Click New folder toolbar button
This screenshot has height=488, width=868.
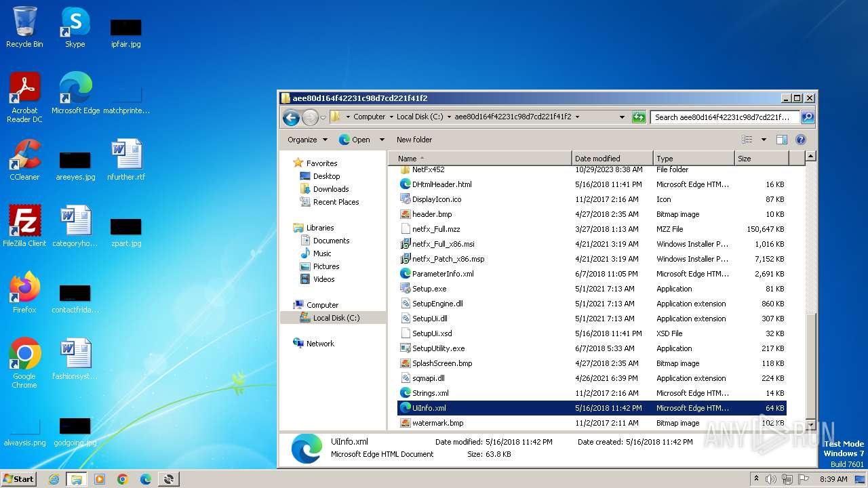[x=414, y=140]
